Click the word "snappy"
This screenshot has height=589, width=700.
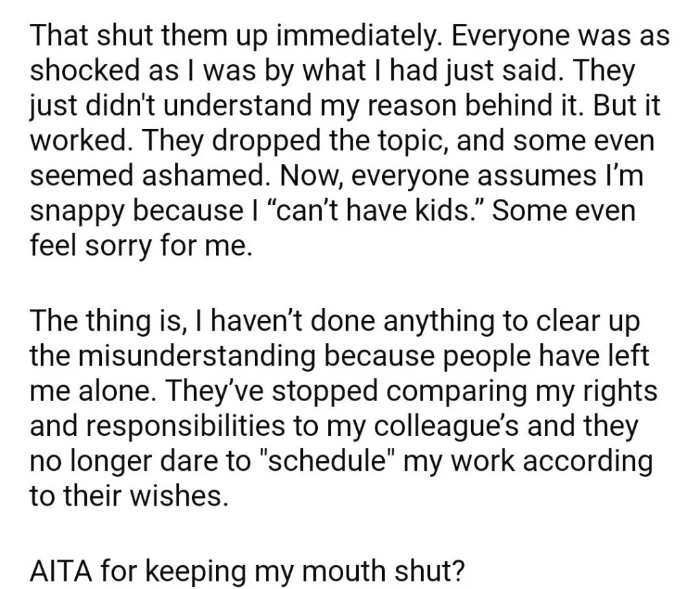pos(76,212)
